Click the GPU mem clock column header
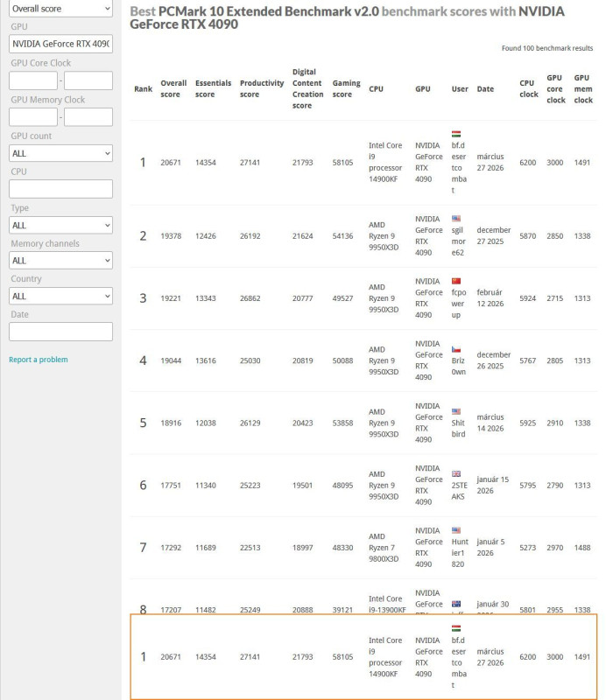Viewport: 606px width, 700px height. 583,89
